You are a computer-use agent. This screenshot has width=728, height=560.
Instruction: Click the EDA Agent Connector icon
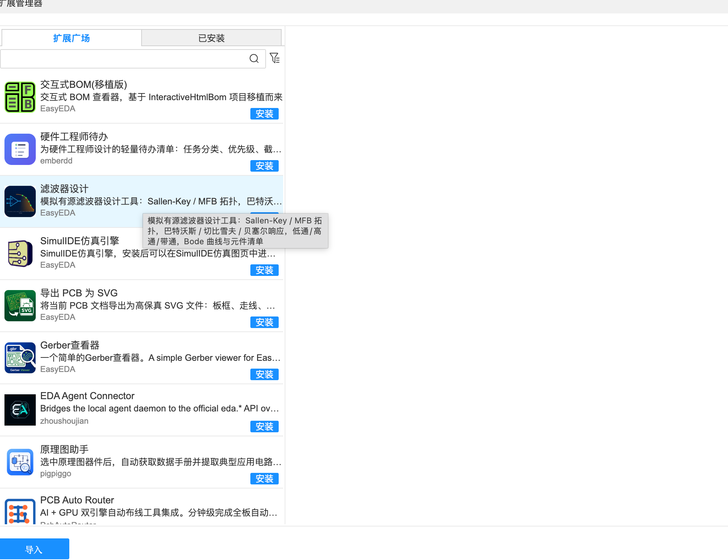tap(20, 410)
